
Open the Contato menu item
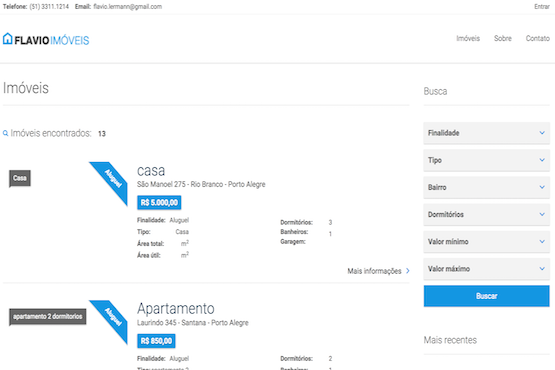(x=538, y=38)
